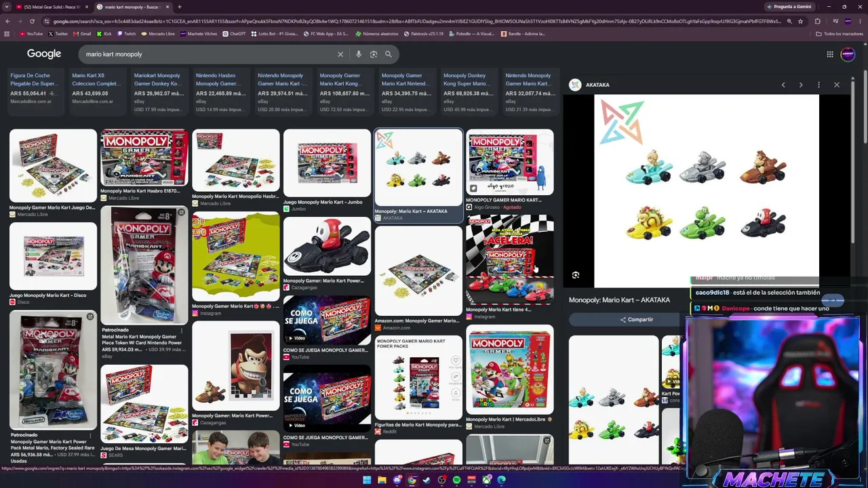Click the Lens search icon on the preview image

(576, 275)
